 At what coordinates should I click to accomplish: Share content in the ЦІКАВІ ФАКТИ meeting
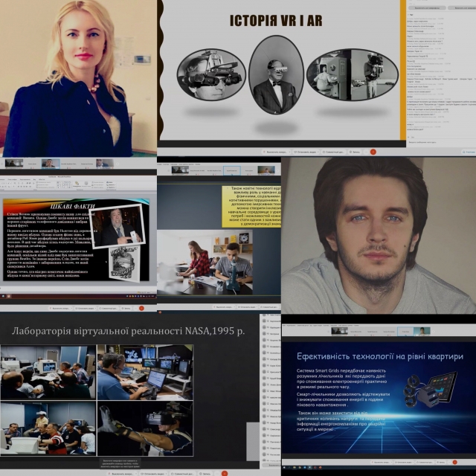[x=109, y=308]
